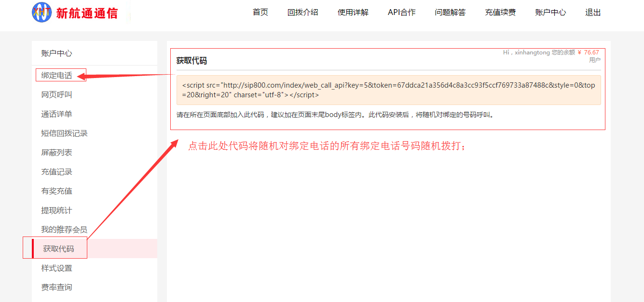This screenshot has height=302, width=644.
Task: Open the 首页 home menu
Action: pyautogui.click(x=260, y=13)
